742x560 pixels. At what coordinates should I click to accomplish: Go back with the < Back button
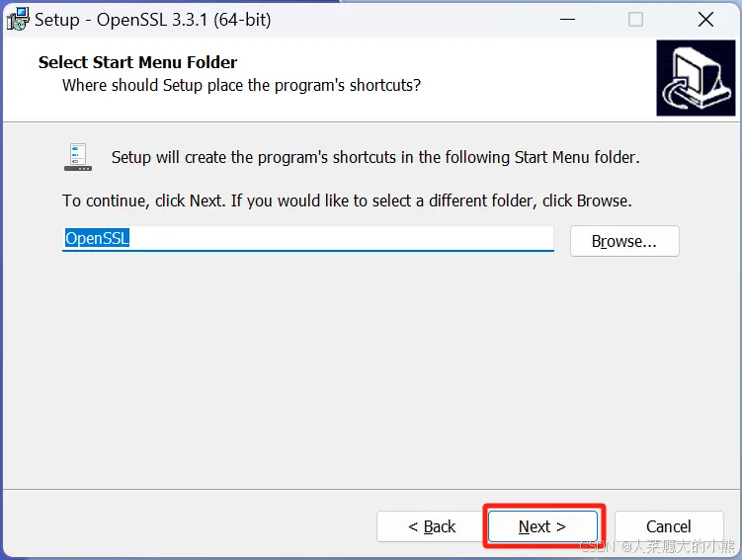coord(432,526)
